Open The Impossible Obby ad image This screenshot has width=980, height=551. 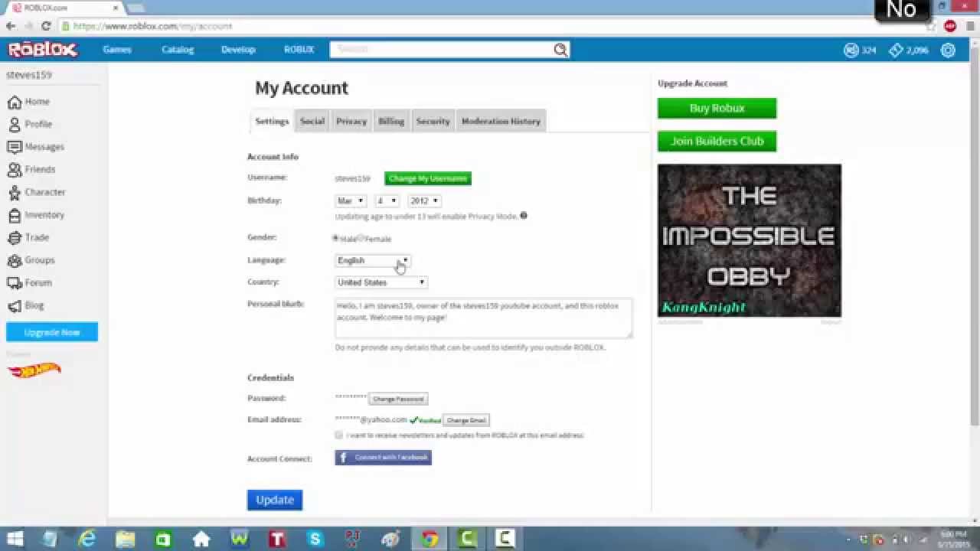pos(750,240)
